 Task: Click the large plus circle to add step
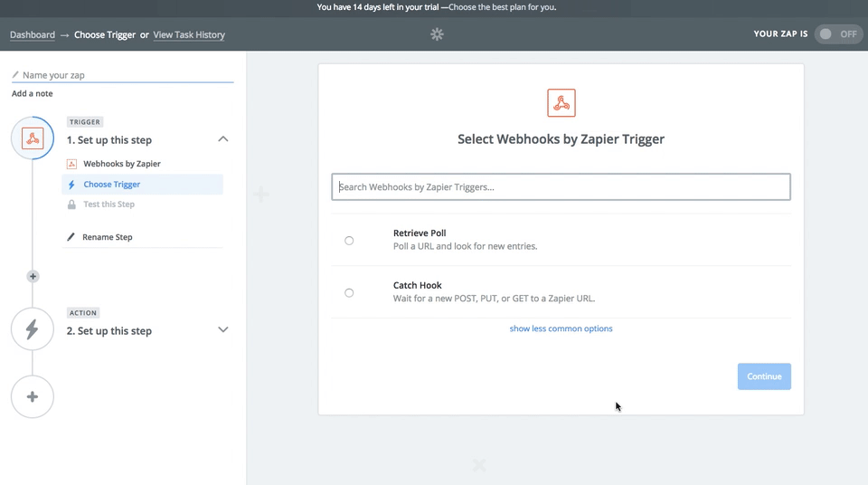(33, 396)
